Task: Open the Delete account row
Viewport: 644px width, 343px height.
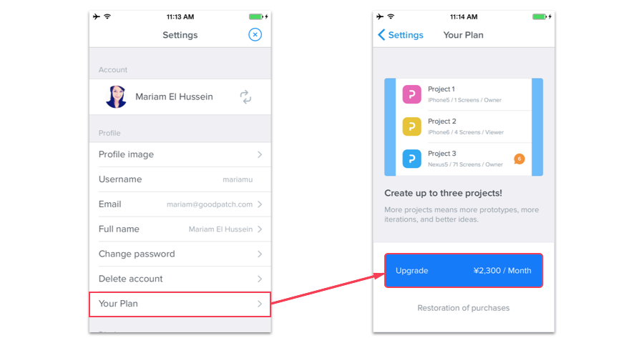Action: [180, 279]
